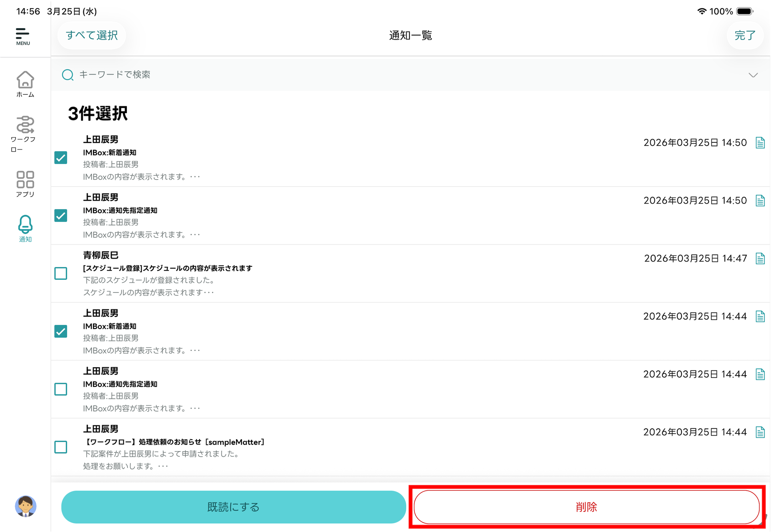Click the search magnifier icon
This screenshot has height=532, width=771.
click(x=68, y=75)
